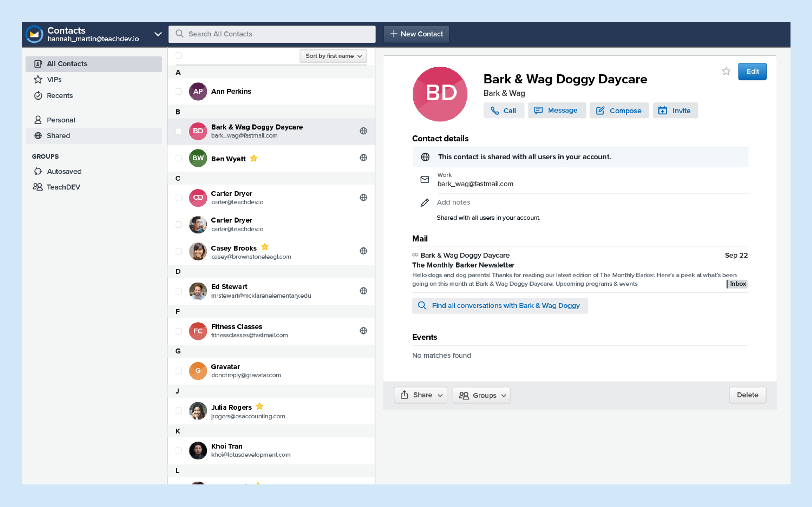Open the Sort by first name dropdown

[x=333, y=56]
